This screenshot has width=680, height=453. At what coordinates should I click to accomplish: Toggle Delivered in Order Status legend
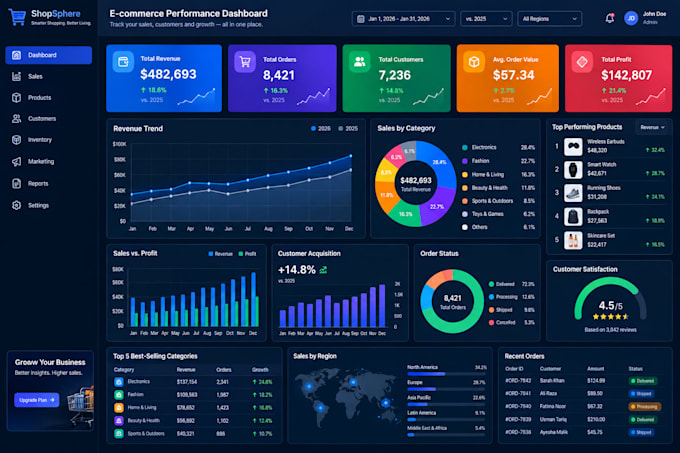[501, 284]
